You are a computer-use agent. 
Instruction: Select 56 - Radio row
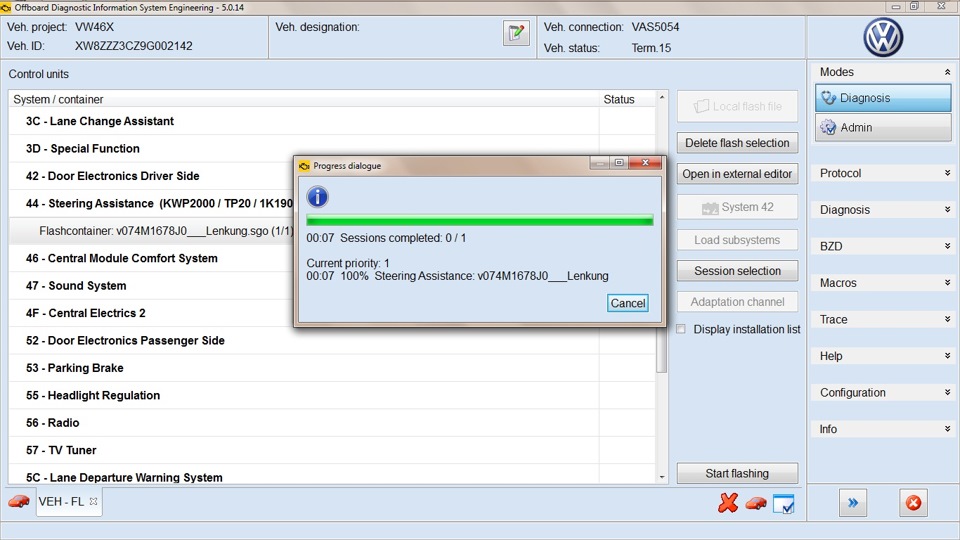[x=332, y=423]
